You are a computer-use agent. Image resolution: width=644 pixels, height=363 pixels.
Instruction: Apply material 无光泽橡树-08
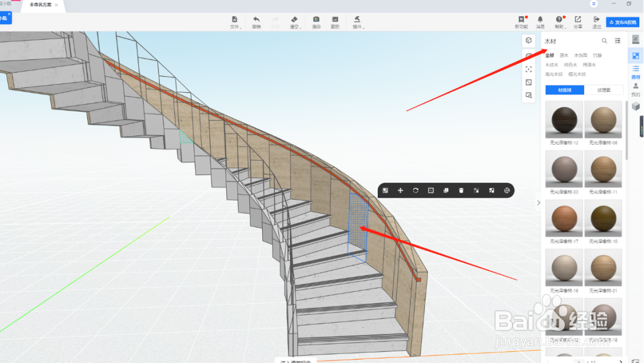(x=603, y=120)
